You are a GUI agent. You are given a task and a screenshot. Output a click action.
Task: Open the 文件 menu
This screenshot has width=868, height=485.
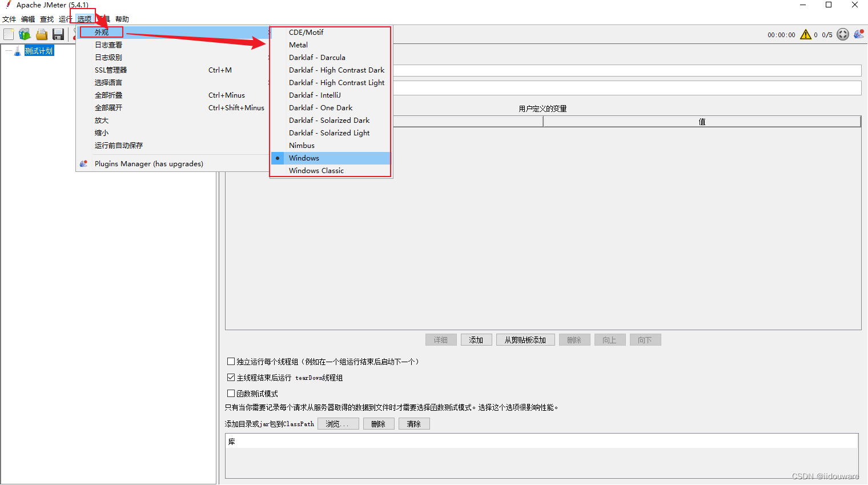[9, 19]
